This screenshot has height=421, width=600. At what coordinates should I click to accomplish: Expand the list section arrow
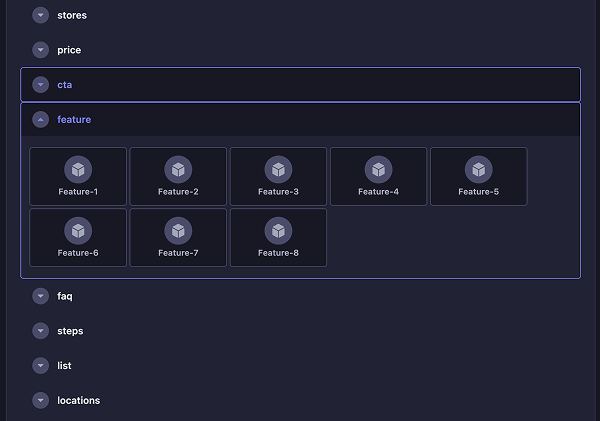pyautogui.click(x=41, y=366)
